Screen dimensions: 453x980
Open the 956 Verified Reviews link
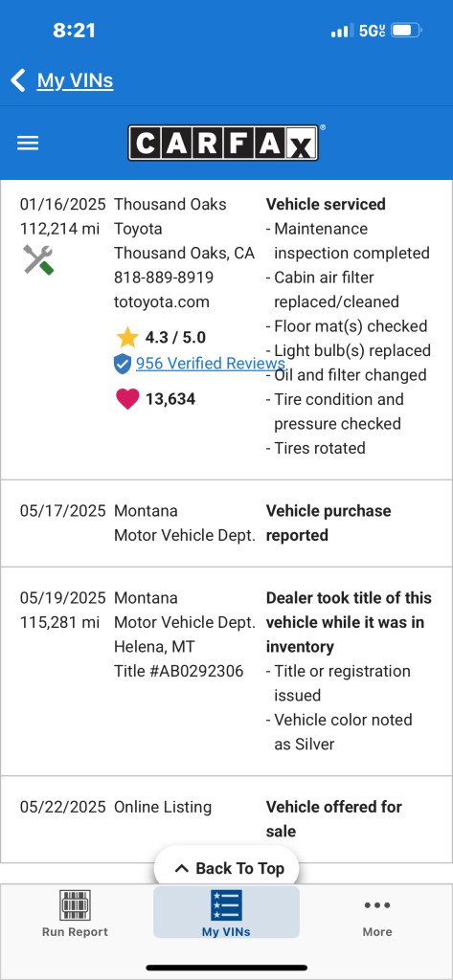pos(211,363)
